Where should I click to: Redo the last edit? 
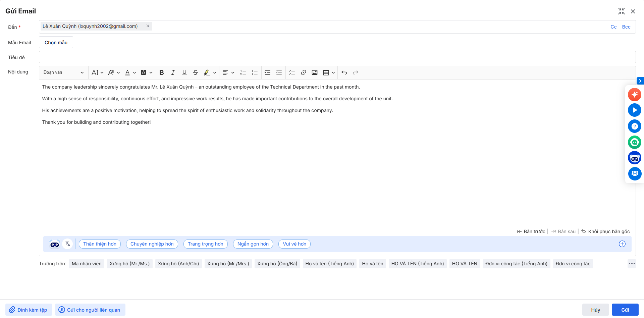click(x=356, y=72)
